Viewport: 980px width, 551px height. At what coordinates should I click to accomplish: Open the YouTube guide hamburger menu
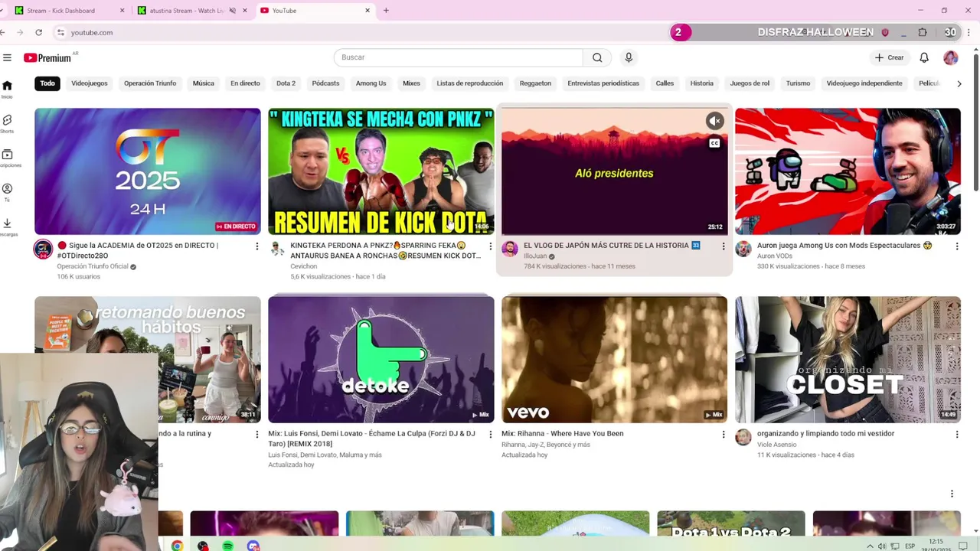[x=7, y=57]
